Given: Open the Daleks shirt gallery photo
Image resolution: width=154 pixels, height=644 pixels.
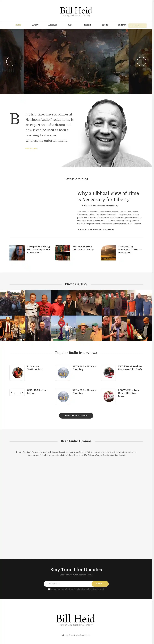Looking at the screenshot, I should pos(38,302).
